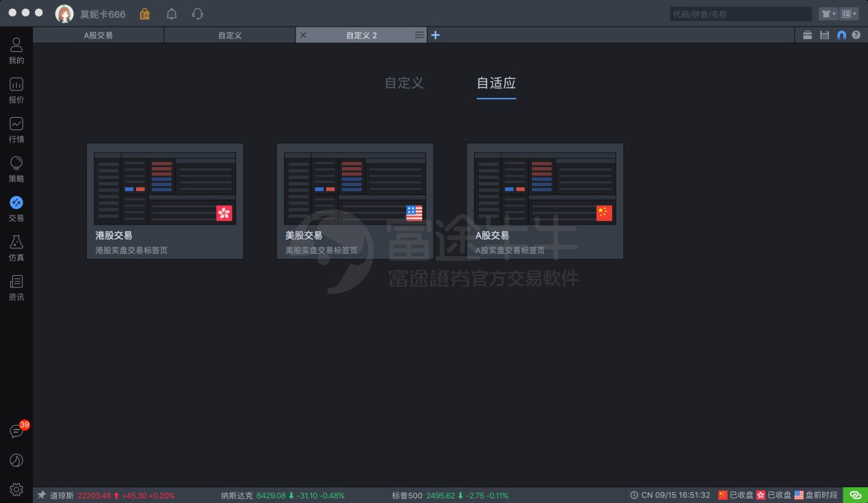Open customer service headset icon

coord(198,14)
